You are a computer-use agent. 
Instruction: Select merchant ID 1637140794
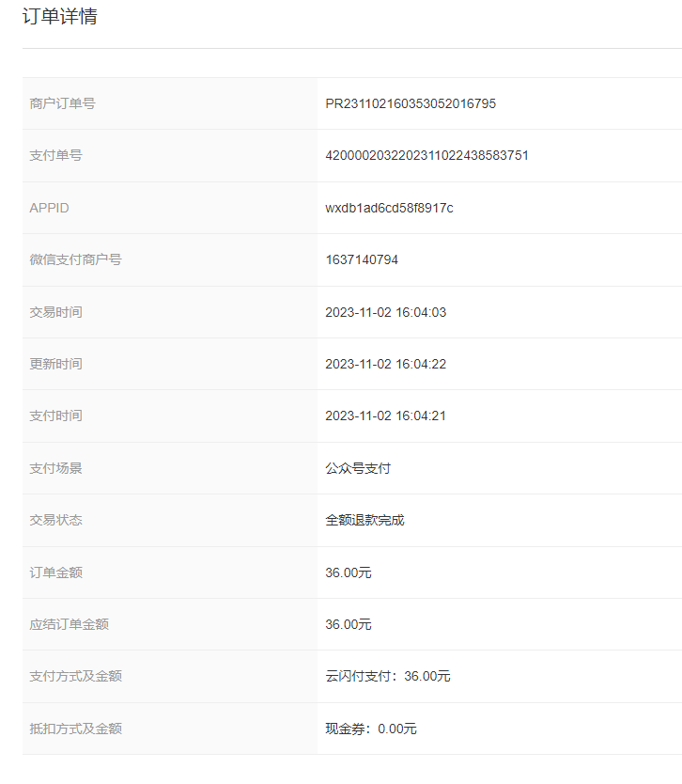(362, 259)
